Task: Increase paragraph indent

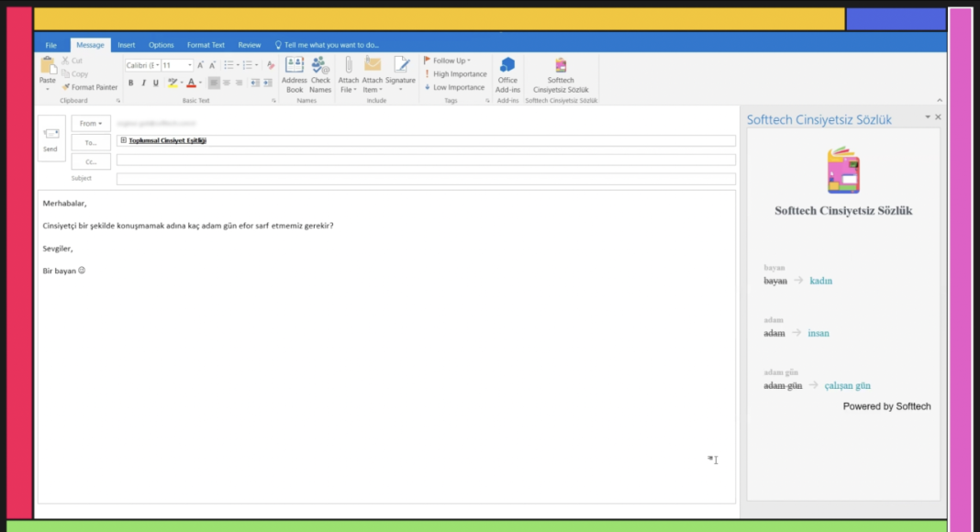Action: 268,83
